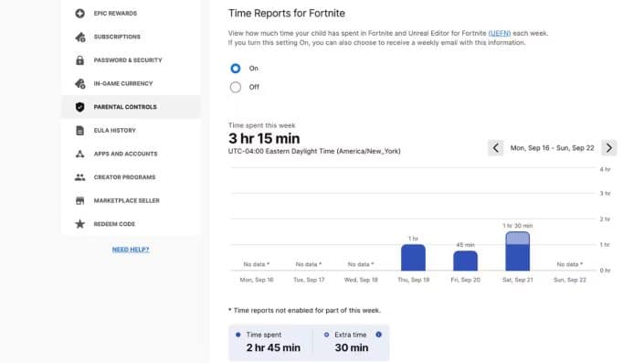The image size is (644, 363).
Task: Open Redeem Code page
Action: pyautogui.click(x=131, y=224)
